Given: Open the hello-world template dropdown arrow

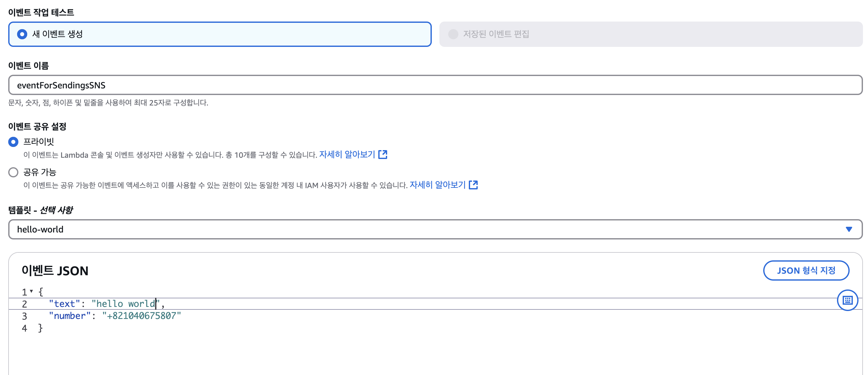Looking at the screenshot, I should pos(849,229).
